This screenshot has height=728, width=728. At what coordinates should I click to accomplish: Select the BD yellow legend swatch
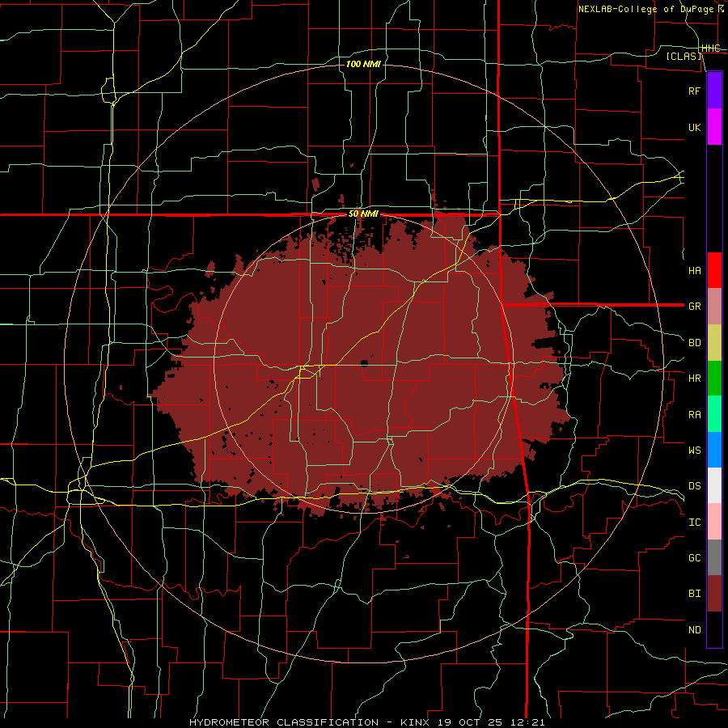pyautogui.click(x=714, y=343)
